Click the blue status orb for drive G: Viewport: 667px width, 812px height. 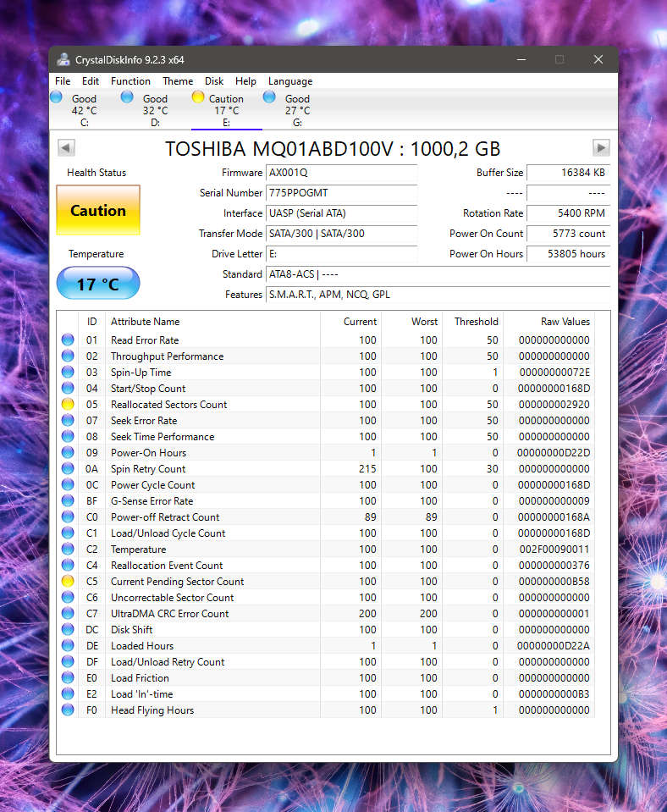coord(269,97)
